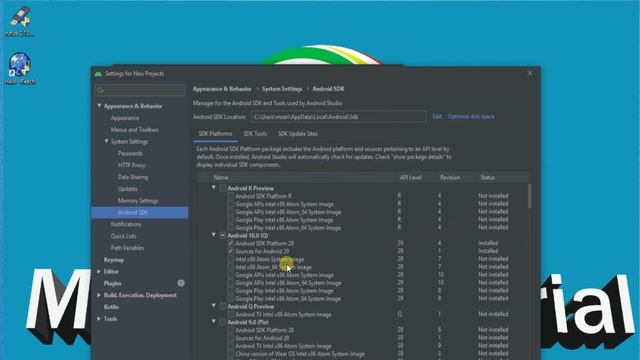Screen dimensions: 640x360
Task: Collapse the Appearance & Behavior section
Action: (99, 106)
